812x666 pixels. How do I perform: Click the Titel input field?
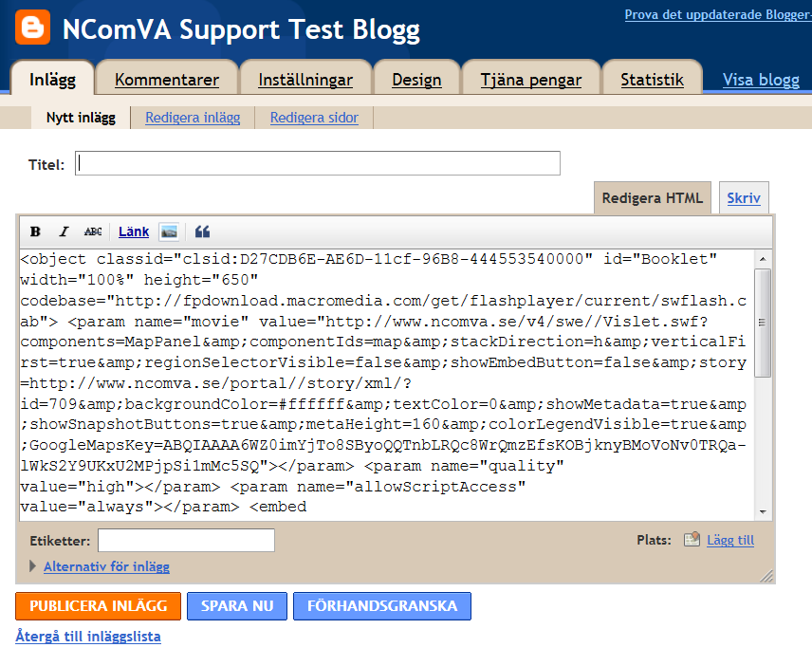318,163
